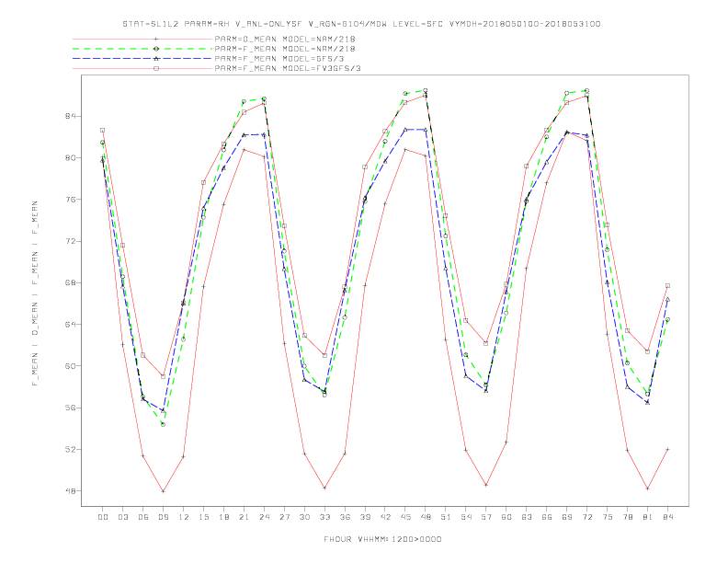Click y-axis tick label 72

coord(70,241)
